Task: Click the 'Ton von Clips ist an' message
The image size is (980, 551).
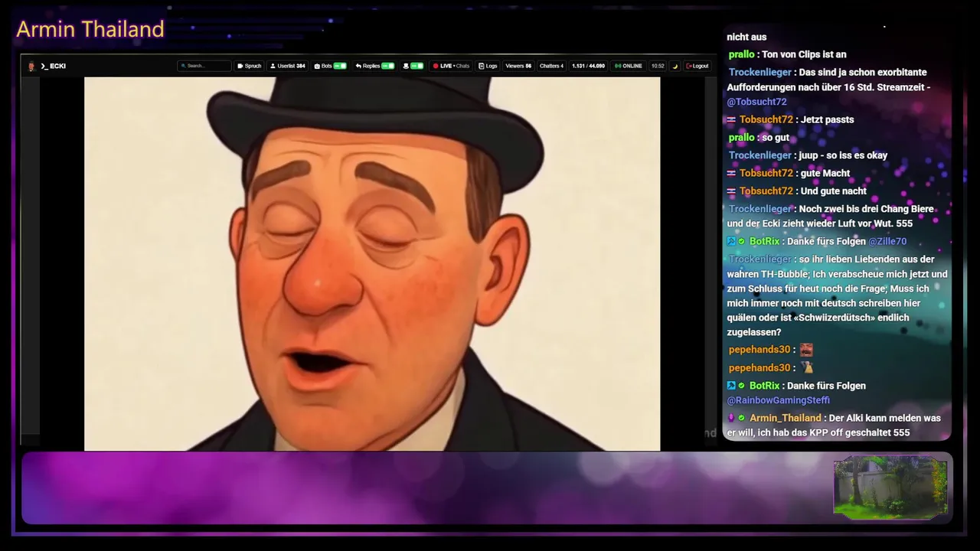Action: (804, 54)
